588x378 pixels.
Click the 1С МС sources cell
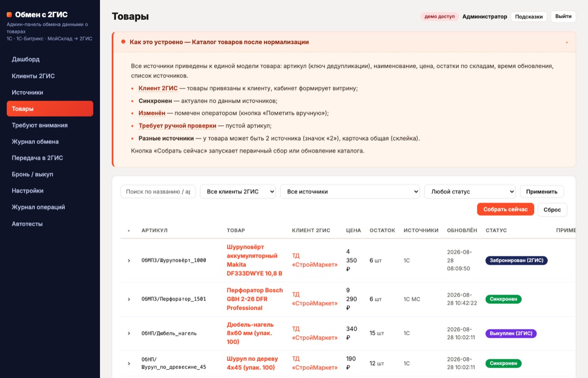(412, 299)
